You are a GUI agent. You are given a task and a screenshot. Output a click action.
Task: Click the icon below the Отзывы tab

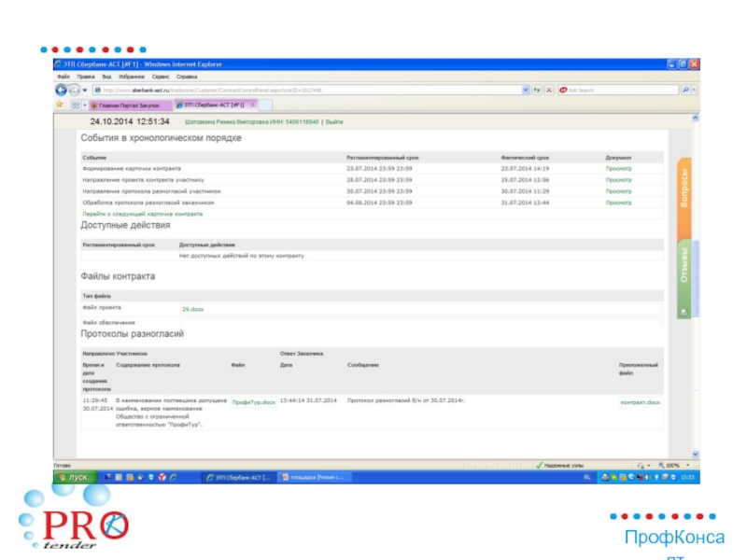(x=684, y=313)
